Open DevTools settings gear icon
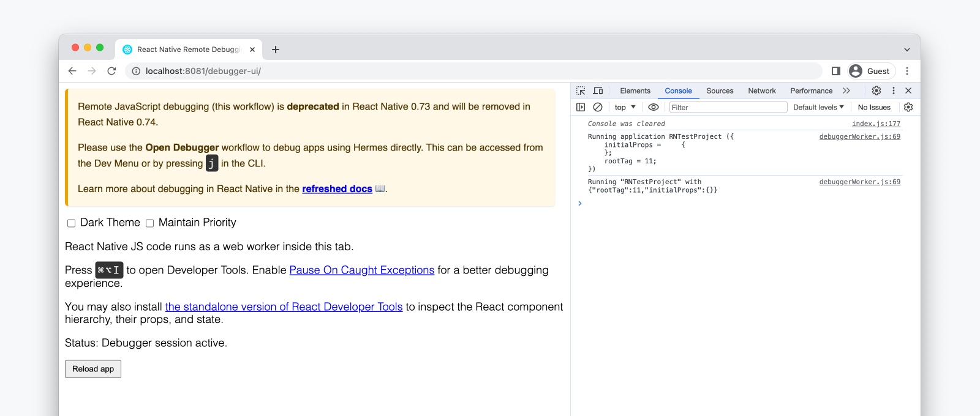Image resolution: width=980 pixels, height=416 pixels. (876, 91)
